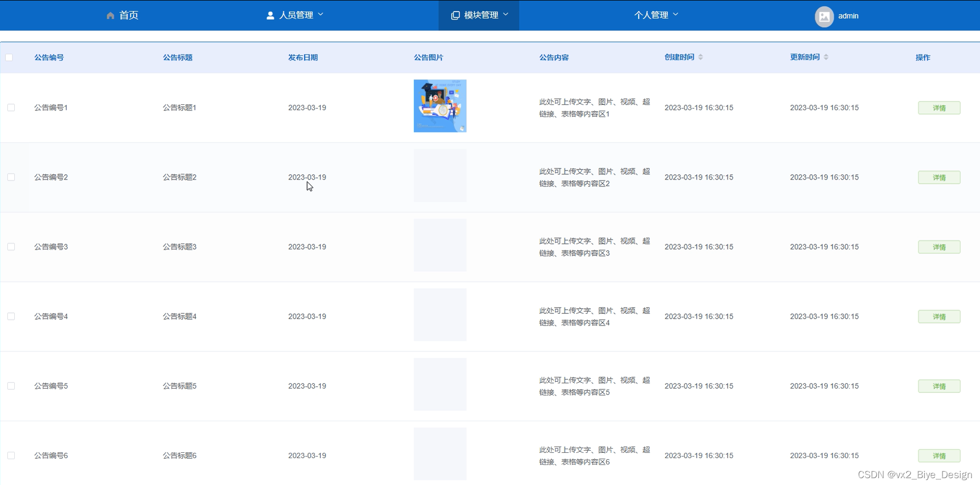Click the 公告标题5 cell
The height and width of the screenshot is (485, 980).
tap(180, 385)
